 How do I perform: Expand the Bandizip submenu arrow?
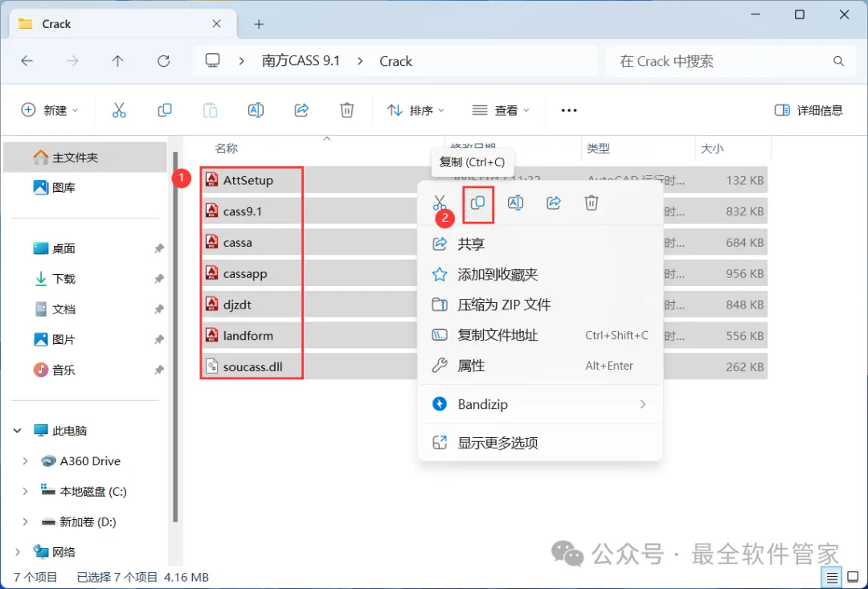643,405
